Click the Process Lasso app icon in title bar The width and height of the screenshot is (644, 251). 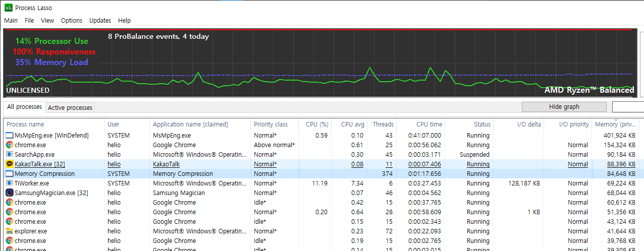point(8,8)
